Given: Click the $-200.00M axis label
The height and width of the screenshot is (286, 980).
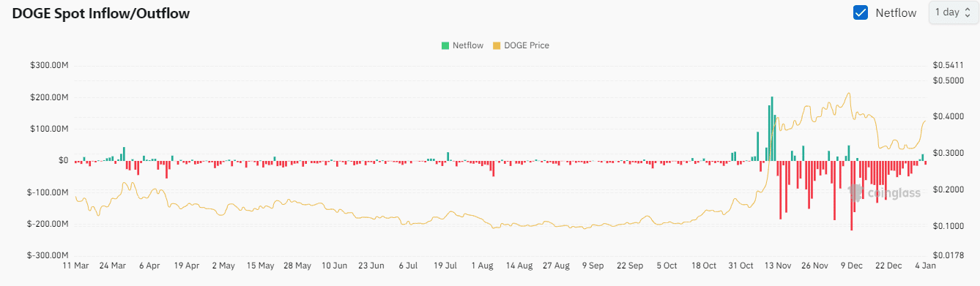Looking at the screenshot, I should (48, 224).
